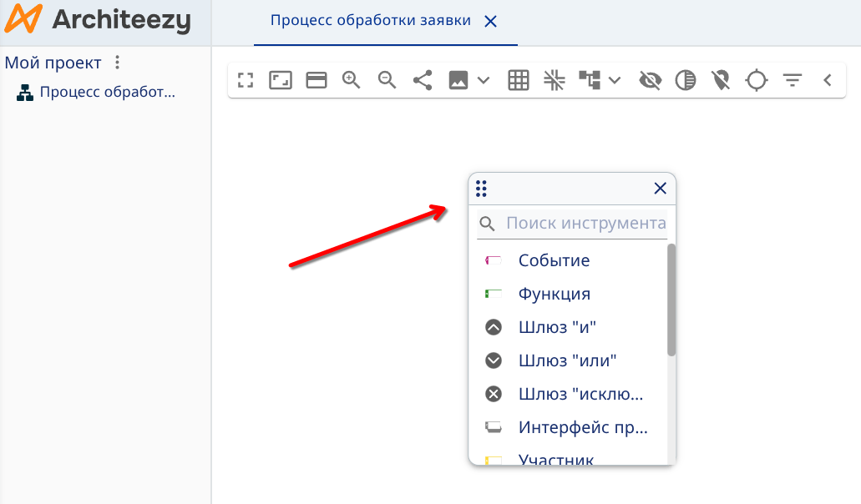Export the diagram as an image
This screenshot has height=504, width=861.
coord(458,79)
